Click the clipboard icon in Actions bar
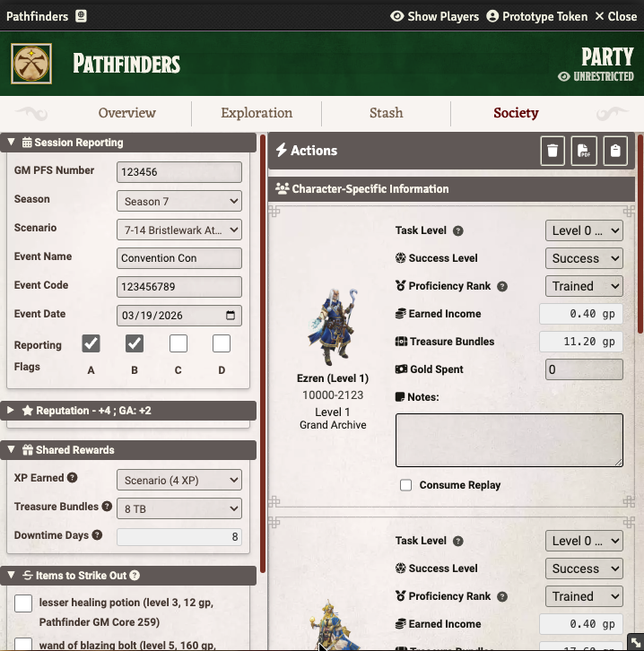Image resolution: width=644 pixels, height=651 pixels. click(x=615, y=151)
